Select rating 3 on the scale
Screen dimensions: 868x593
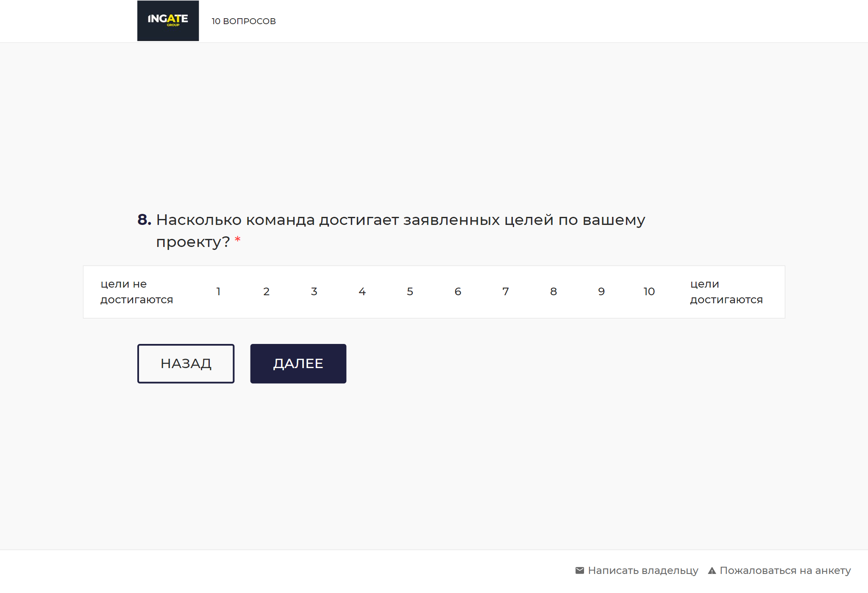314,292
